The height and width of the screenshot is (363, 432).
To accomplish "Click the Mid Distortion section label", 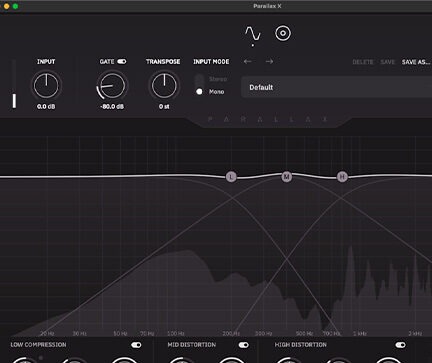I will (x=192, y=345).
